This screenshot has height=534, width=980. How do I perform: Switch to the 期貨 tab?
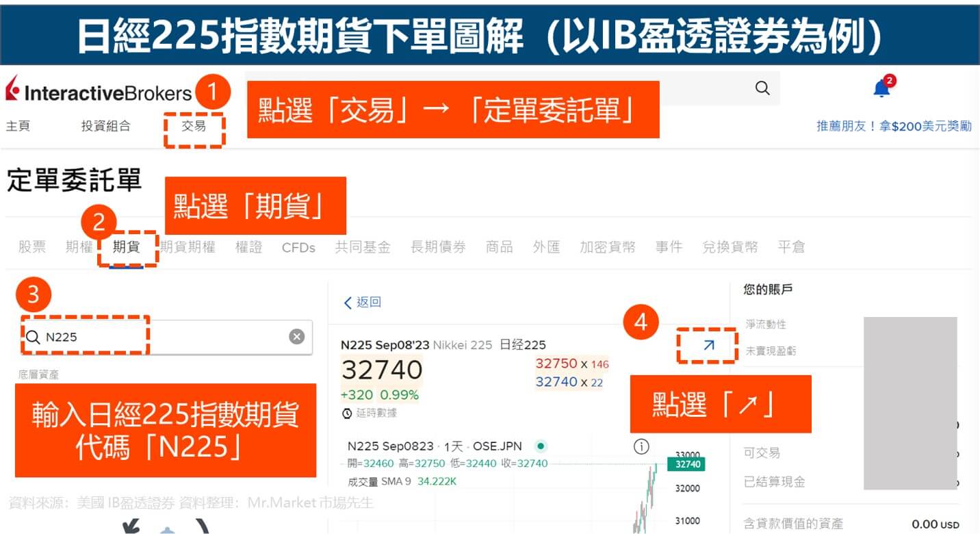pos(127,247)
